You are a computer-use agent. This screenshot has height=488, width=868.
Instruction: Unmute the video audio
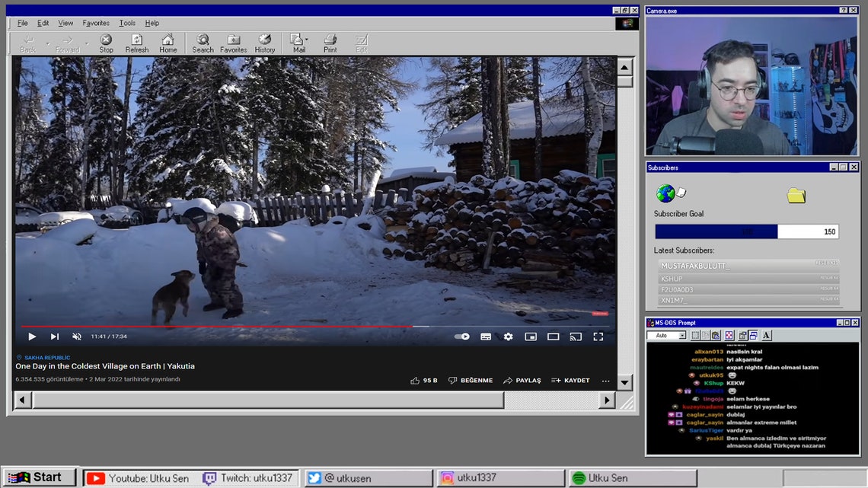(76, 336)
